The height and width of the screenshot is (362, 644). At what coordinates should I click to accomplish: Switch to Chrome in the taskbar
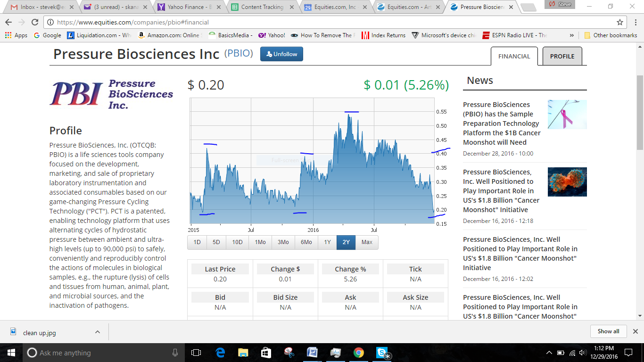tap(358, 353)
